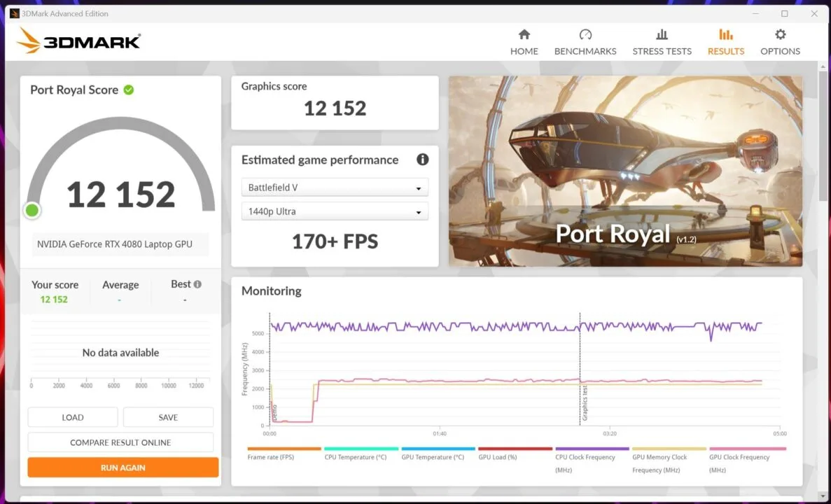Click the estimated game performance info icon
831x504 pixels.
[422, 160]
